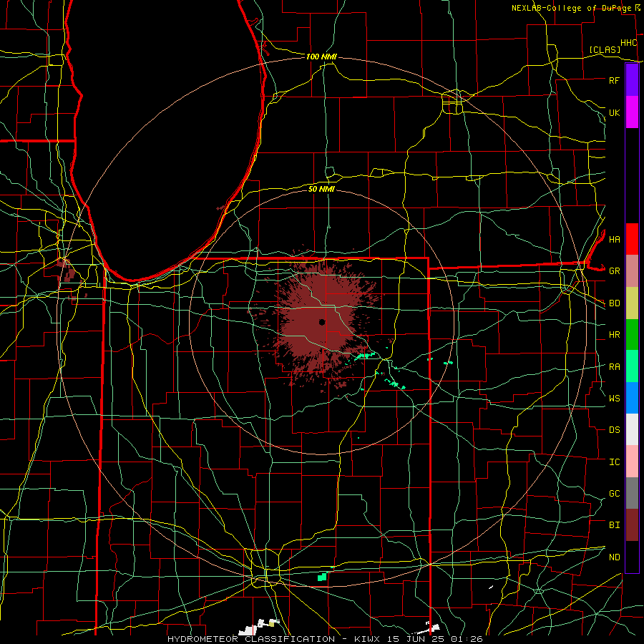Click the GC legend label
This screenshot has height=644, width=644.
(614, 493)
